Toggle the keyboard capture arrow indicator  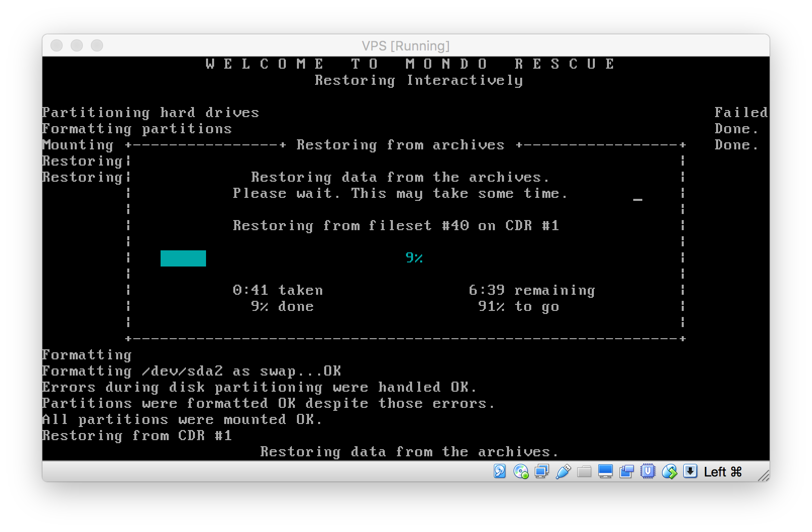point(690,471)
